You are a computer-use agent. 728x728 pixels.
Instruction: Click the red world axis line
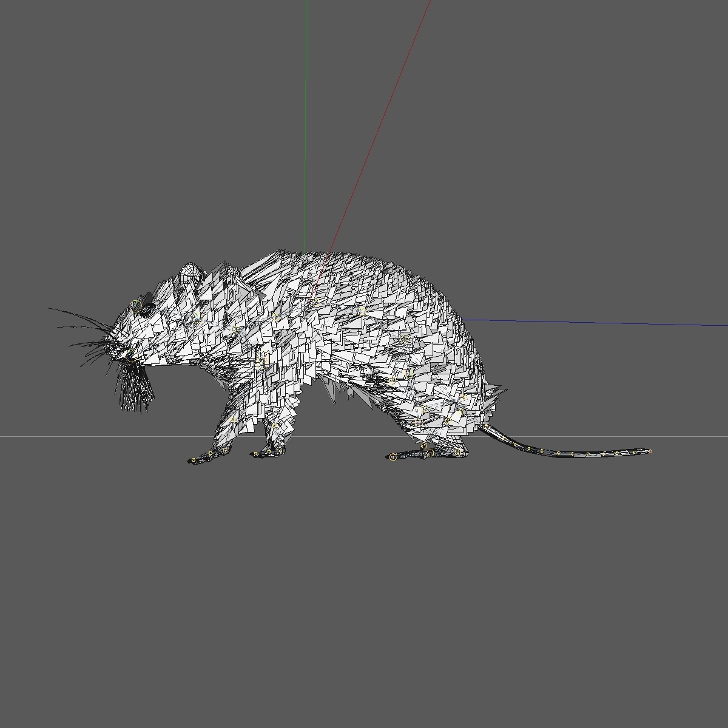pyautogui.click(x=394, y=91)
